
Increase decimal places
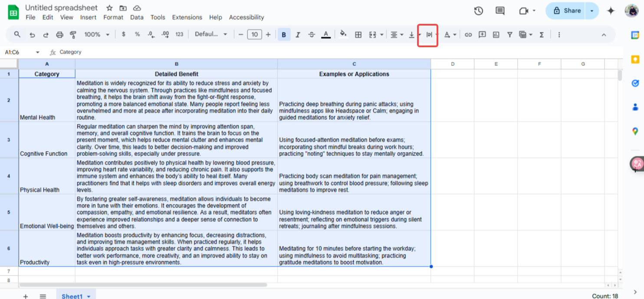point(165,35)
